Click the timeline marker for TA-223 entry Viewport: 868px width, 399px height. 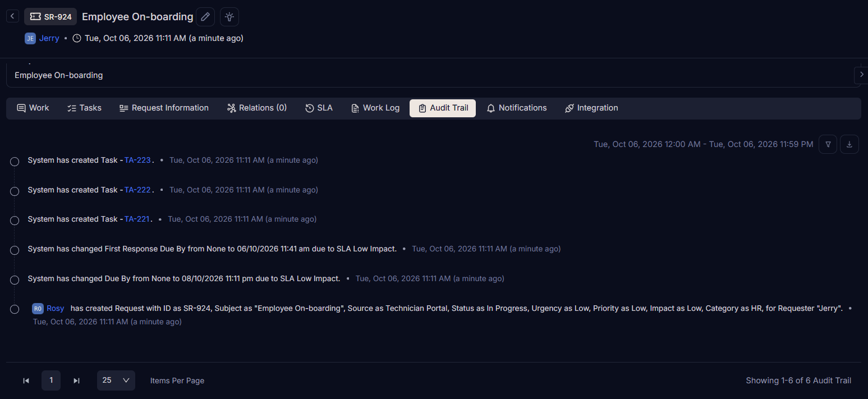click(x=15, y=162)
